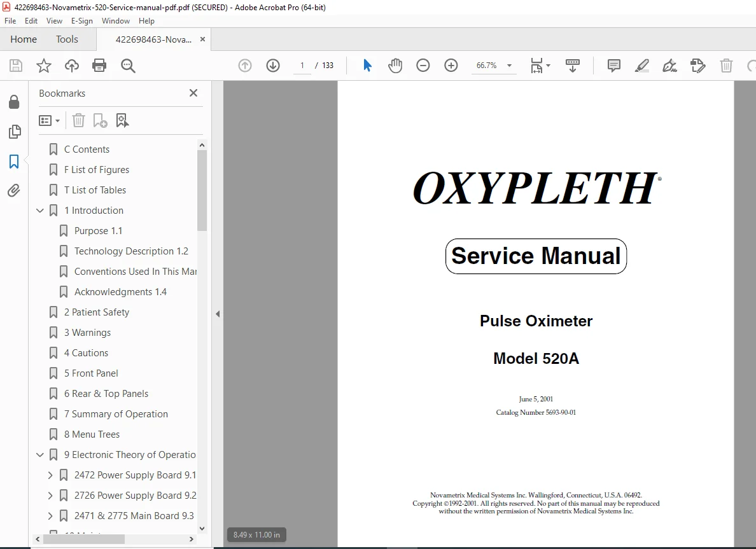Open the File menu
Screen dimensions: 756x549
[10, 21]
